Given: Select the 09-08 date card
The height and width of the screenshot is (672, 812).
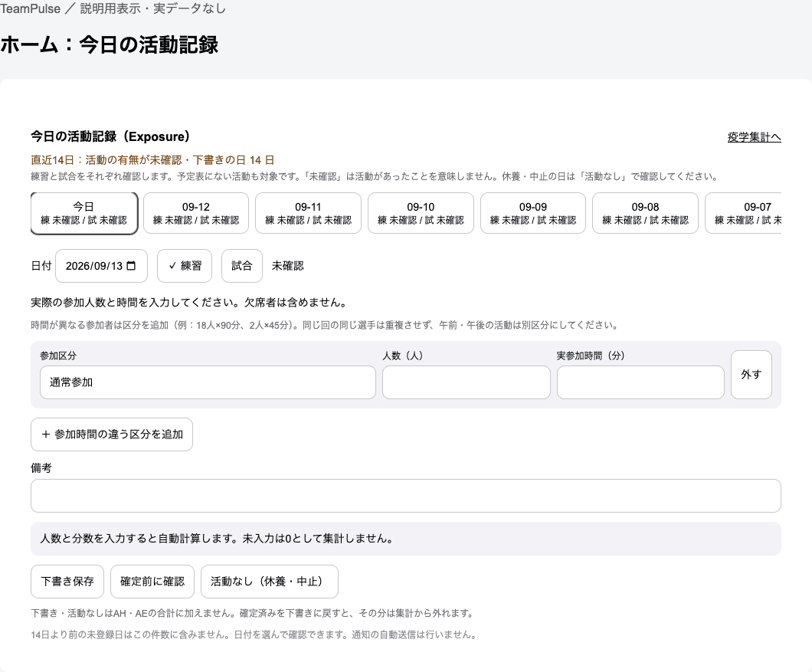Looking at the screenshot, I should [x=645, y=214].
